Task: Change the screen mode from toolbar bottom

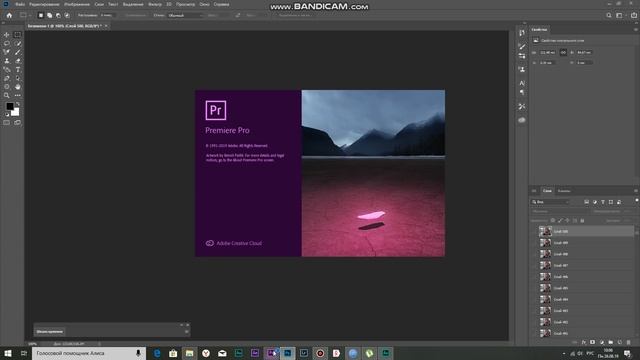Action: coord(18,122)
